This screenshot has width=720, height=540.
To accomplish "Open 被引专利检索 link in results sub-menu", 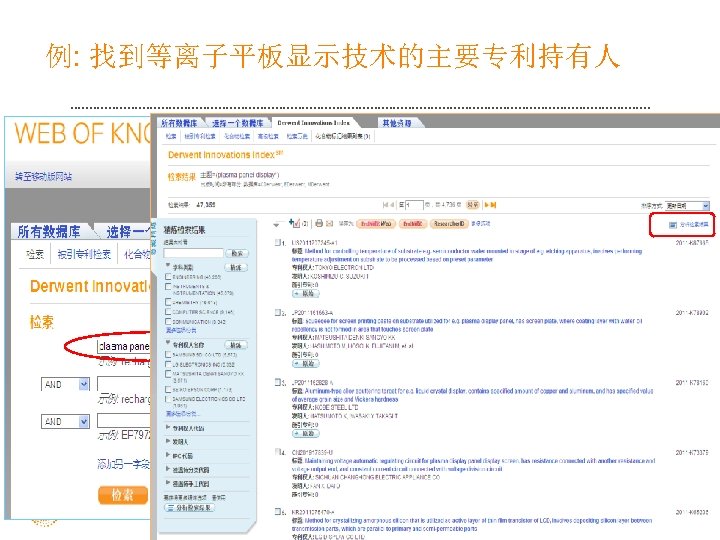I will 200,136.
